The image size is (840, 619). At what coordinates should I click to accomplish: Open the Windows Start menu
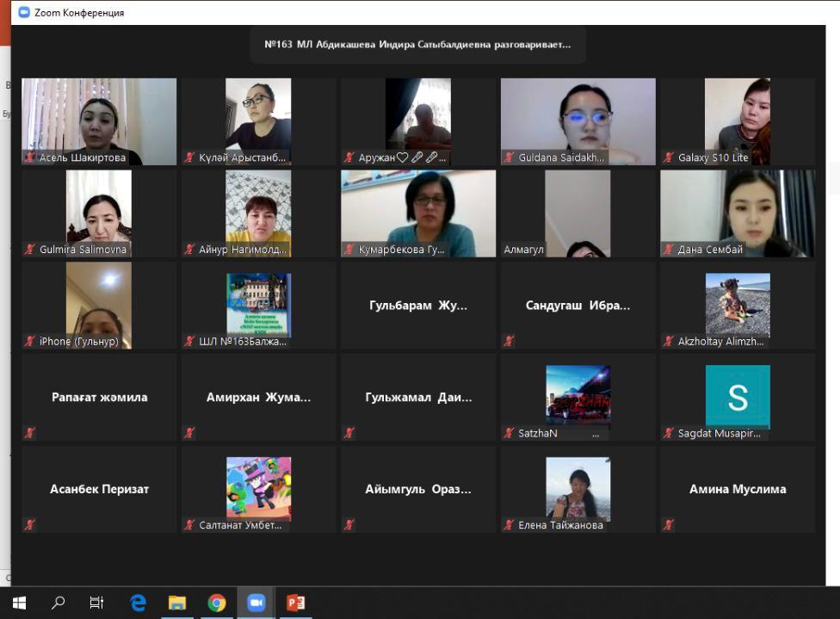tap(19, 603)
